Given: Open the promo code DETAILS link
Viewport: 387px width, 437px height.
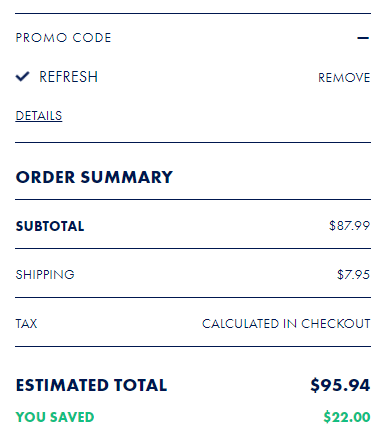Looking at the screenshot, I should (x=39, y=116).
